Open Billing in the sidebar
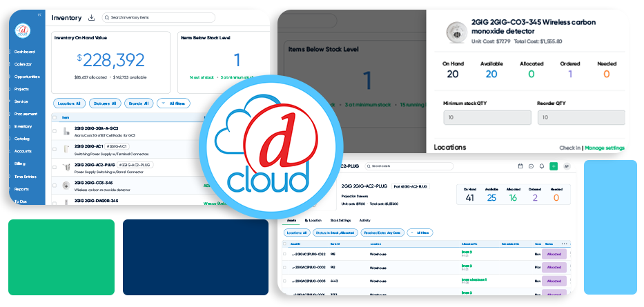Screen dimensions: 644x307 point(20,164)
